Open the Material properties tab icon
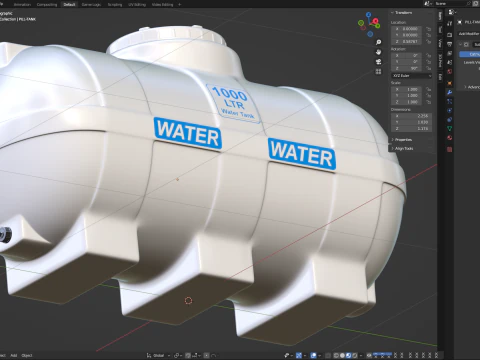The width and height of the screenshot is (480, 360). point(450,138)
